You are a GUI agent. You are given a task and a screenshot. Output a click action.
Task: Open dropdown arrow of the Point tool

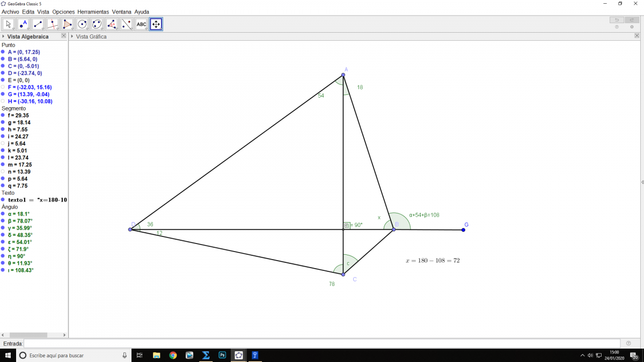(28, 29)
